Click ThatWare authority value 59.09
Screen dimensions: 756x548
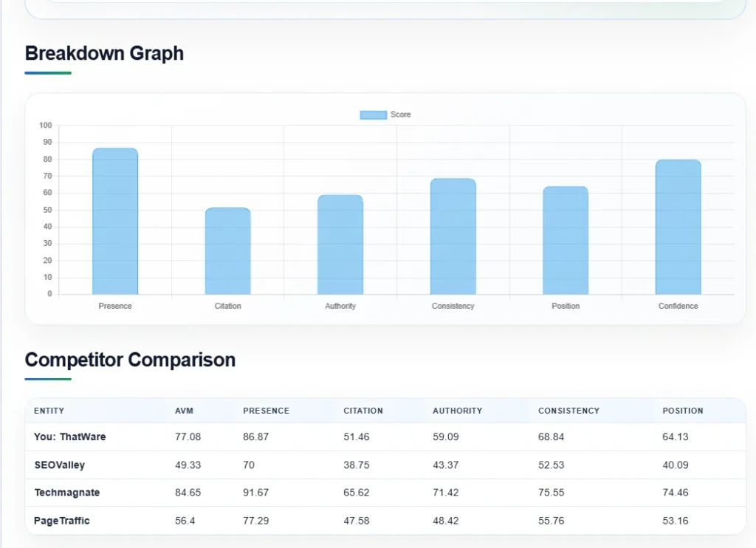[445, 437]
